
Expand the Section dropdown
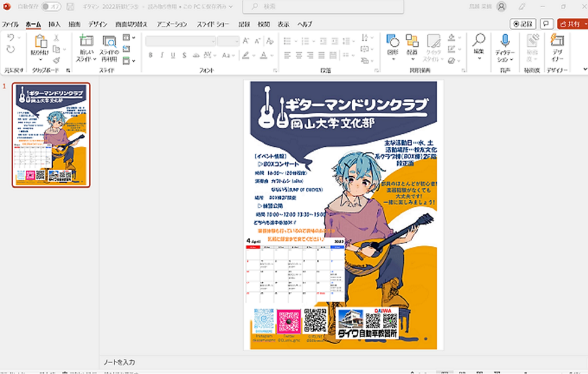(129, 61)
